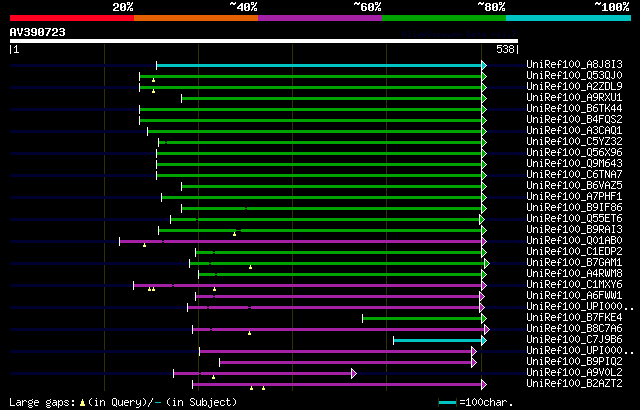The width and height of the screenshot is (640, 410).
Task: Click the purple ~60% legend segment
Action: click(x=320, y=18)
